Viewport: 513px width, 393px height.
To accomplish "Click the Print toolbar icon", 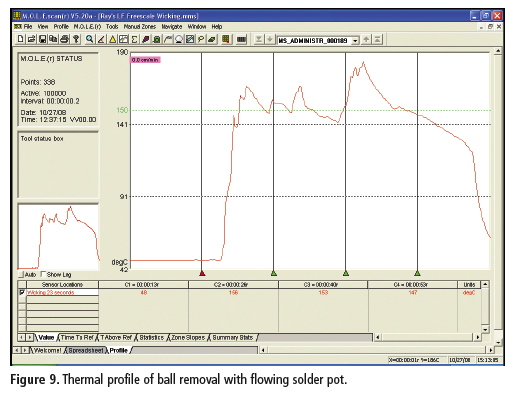I will [x=64, y=39].
